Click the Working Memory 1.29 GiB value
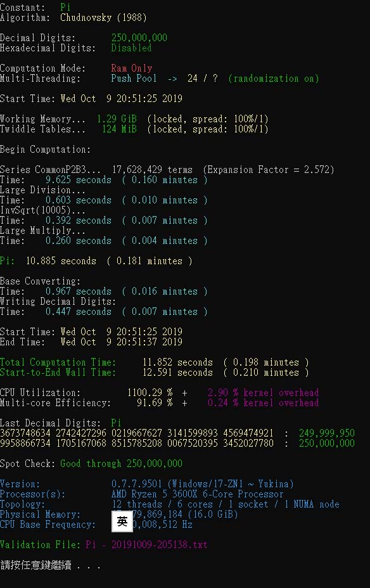The width and height of the screenshot is (370, 588). click(117, 119)
